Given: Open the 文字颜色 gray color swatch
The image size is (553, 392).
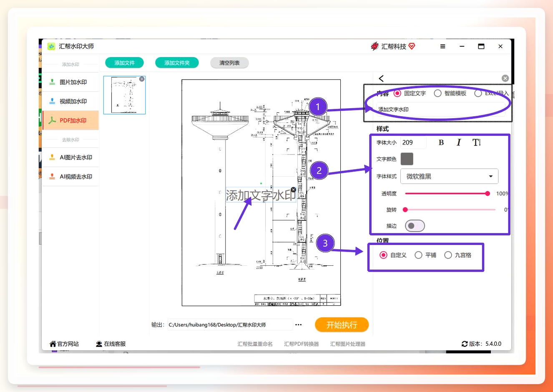Looking at the screenshot, I should pos(407,159).
